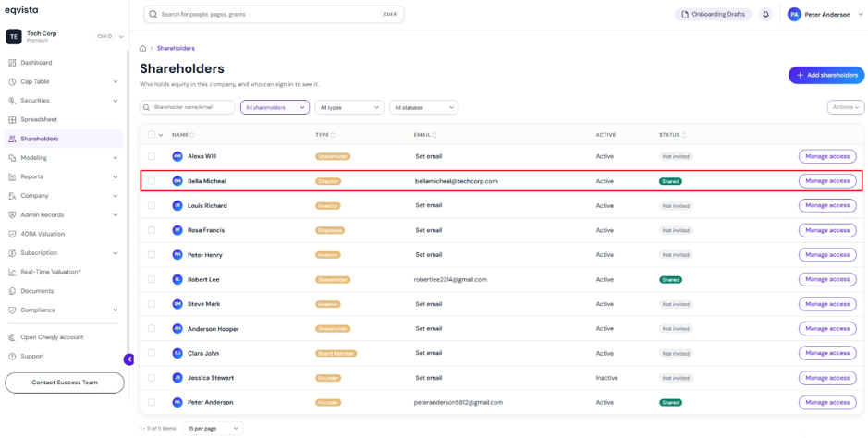Screen dimensions: 868x438
Task: Open notifications bell icon
Action: (765, 15)
